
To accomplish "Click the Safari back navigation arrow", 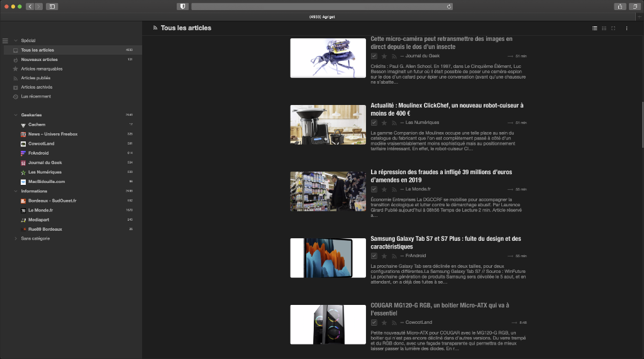I will point(30,6).
